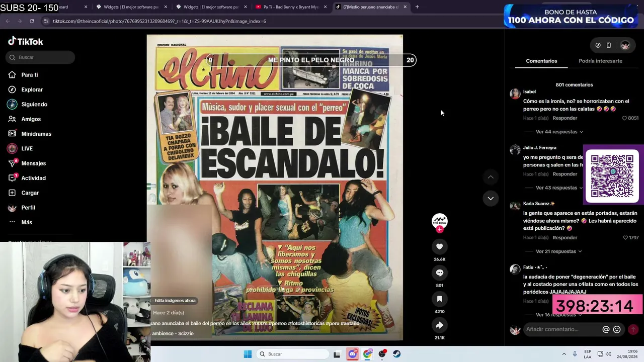Click the #fotoshistoricas hashtag in caption

(x=306, y=323)
